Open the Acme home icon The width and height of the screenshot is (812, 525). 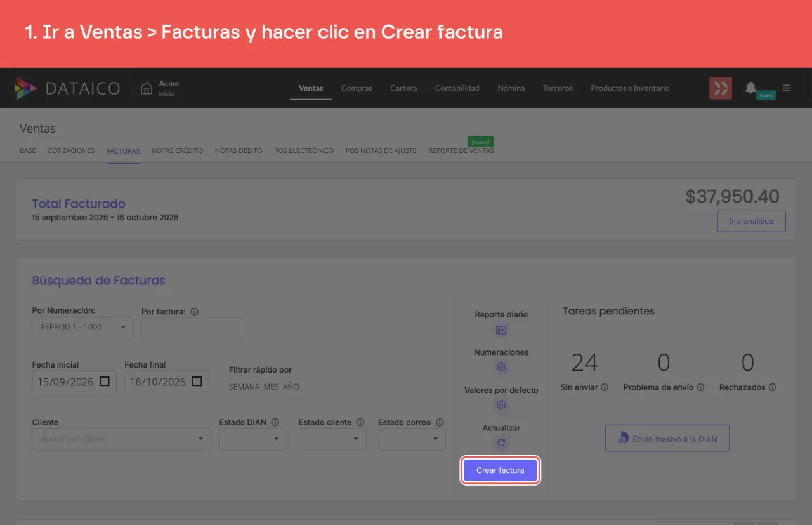147,88
